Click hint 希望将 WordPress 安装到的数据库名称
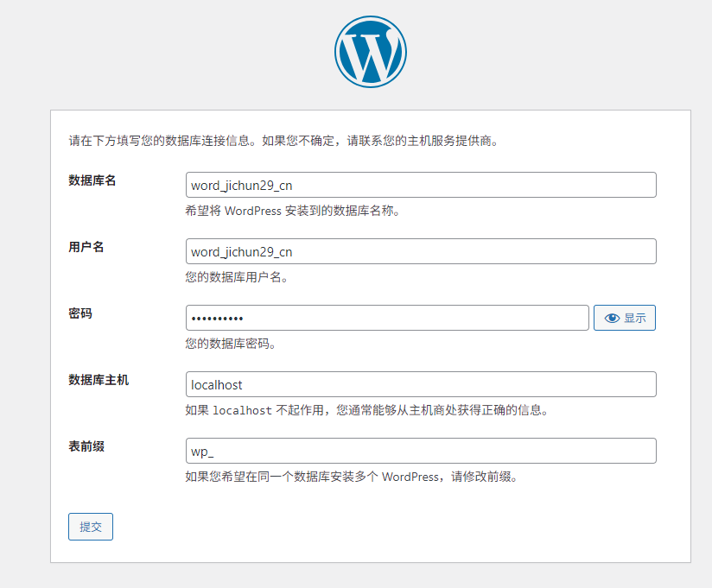Viewport: 712px width, 588px height. (292, 211)
